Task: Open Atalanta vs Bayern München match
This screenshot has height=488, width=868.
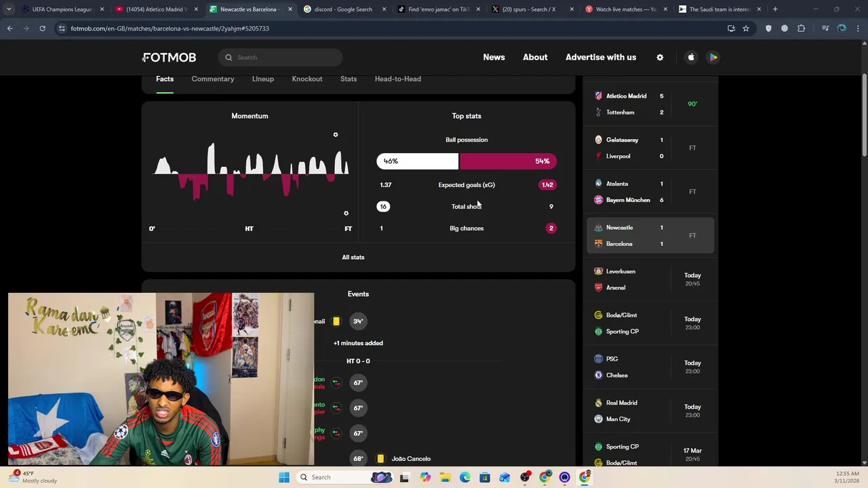Action: pos(649,192)
